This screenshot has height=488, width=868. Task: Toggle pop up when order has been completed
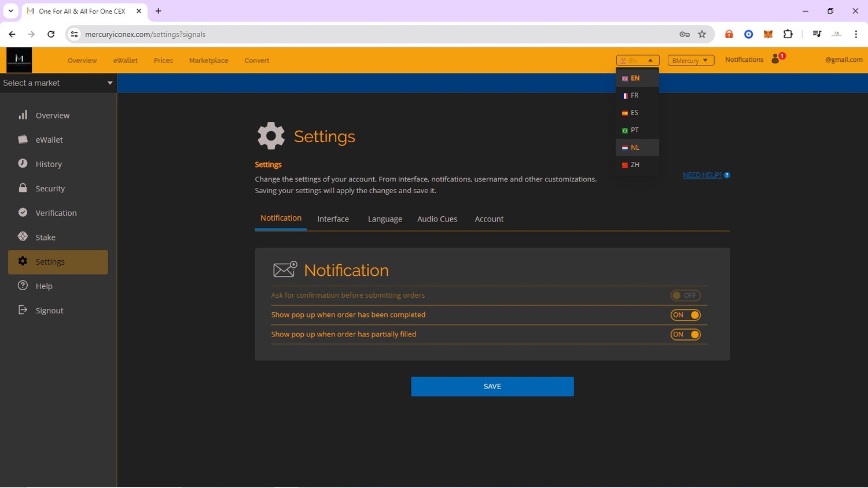[x=685, y=315]
